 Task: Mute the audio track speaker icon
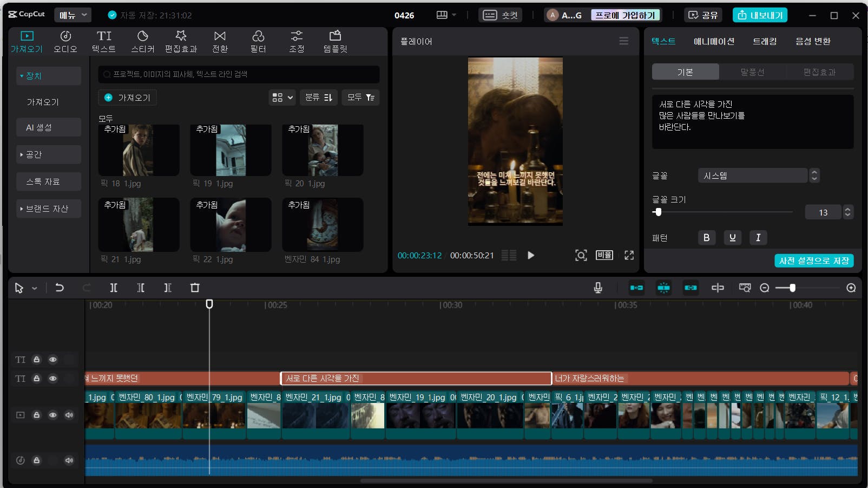click(69, 460)
